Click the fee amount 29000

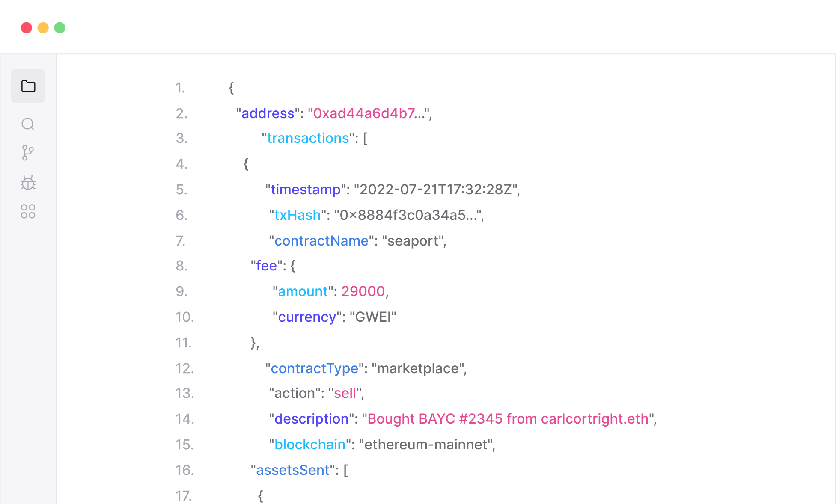[x=363, y=291]
